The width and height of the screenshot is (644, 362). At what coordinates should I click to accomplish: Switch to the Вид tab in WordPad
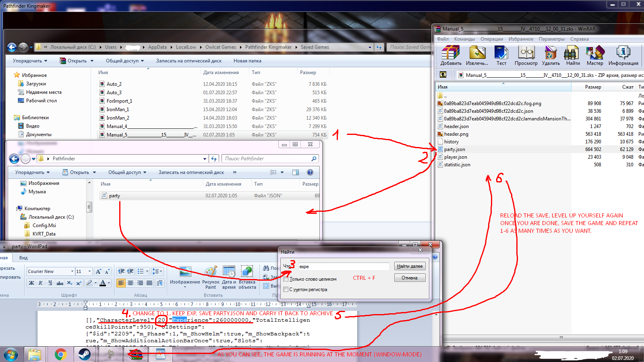pyautogui.click(x=23, y=258)
